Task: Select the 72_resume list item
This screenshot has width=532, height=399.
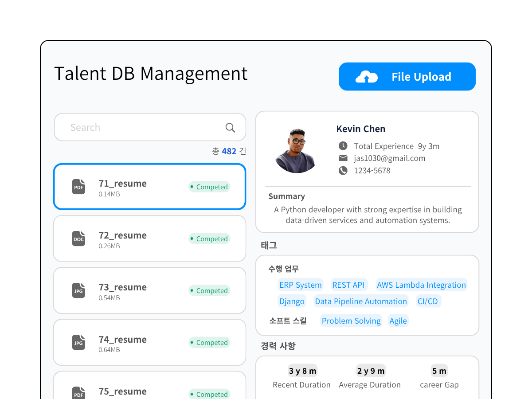Action: 149,239
